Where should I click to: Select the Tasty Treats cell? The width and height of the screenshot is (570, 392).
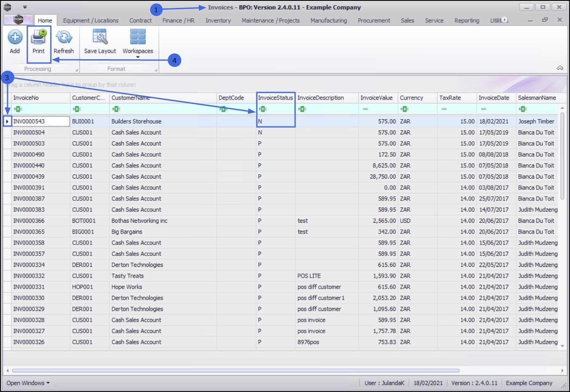click(163, 276)
